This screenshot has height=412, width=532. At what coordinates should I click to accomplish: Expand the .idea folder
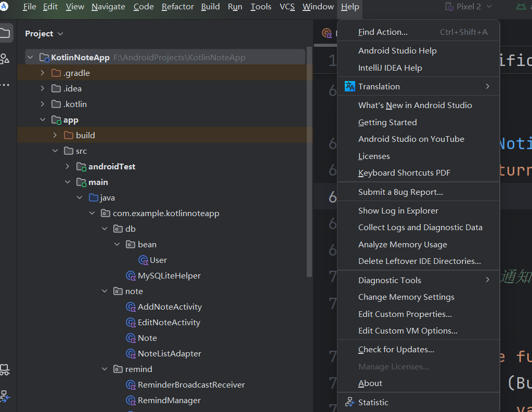coord(43,88)
